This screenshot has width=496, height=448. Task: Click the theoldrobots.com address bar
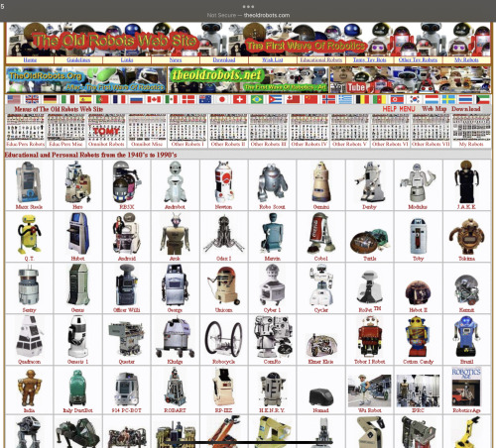248,15
